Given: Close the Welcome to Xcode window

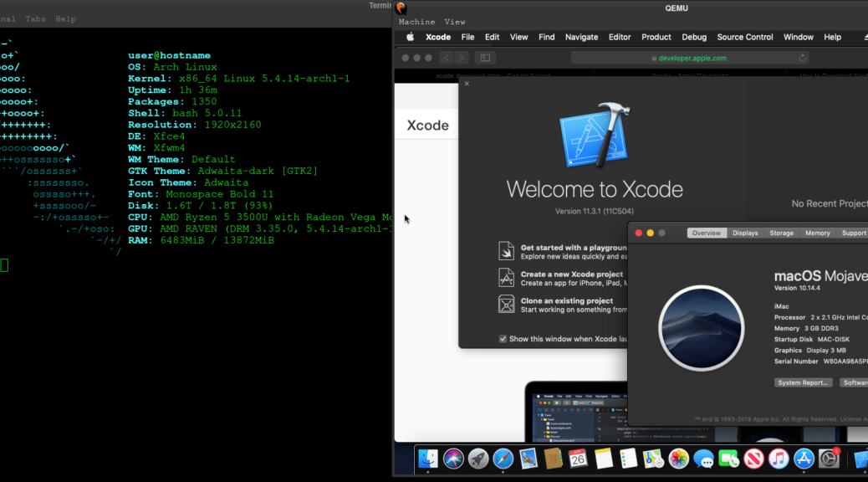Looking at the screenshot, I should tap(467, 83).
